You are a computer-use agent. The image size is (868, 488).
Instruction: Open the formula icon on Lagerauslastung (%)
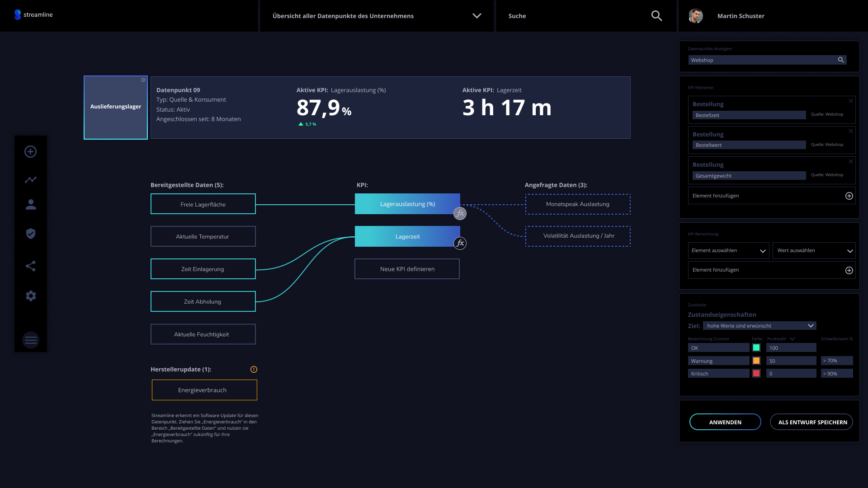[460, 213]
